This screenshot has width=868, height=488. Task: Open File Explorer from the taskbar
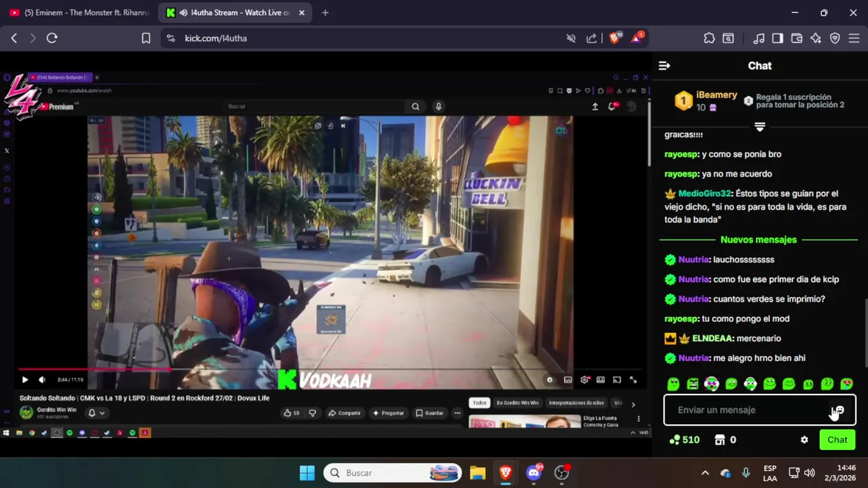coord(477,472)
